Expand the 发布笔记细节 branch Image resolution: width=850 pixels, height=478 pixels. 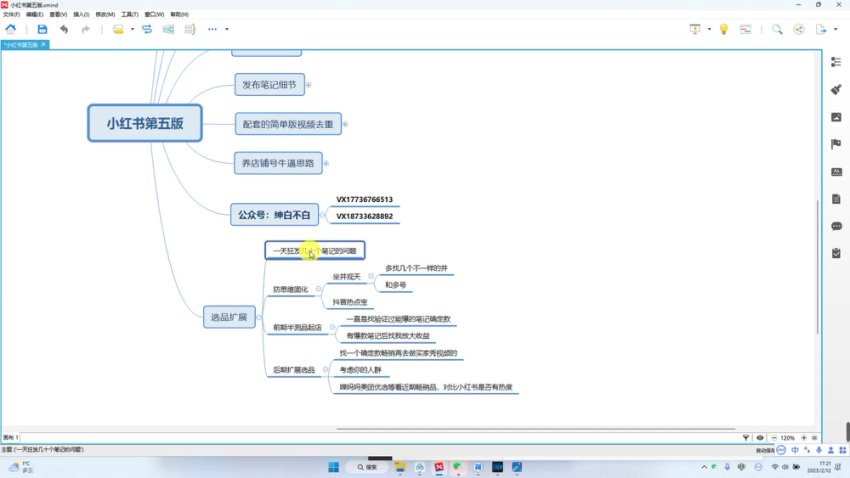click(308, 85)
